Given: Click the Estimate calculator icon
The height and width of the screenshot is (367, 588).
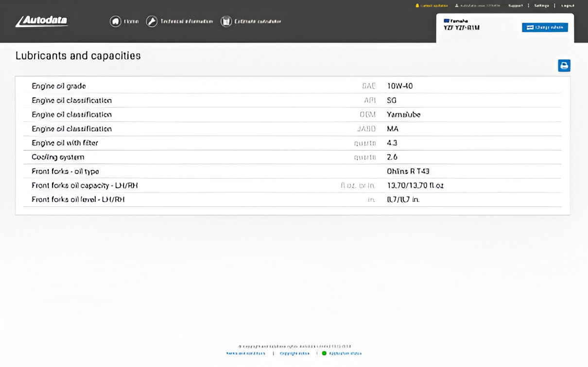Looking at the screenshot, I should pos(226,21).
